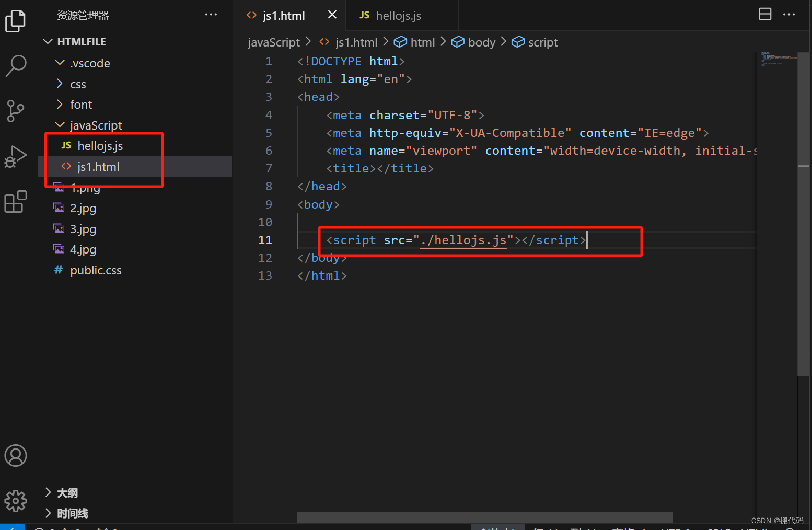Screen dimensions: 812x530
Task: Collapse the .vscode folder
Action: click(135, 63)
